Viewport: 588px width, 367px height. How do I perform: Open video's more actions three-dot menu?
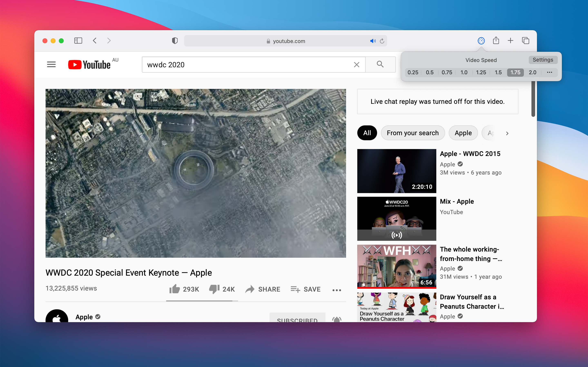coord(336,290)
